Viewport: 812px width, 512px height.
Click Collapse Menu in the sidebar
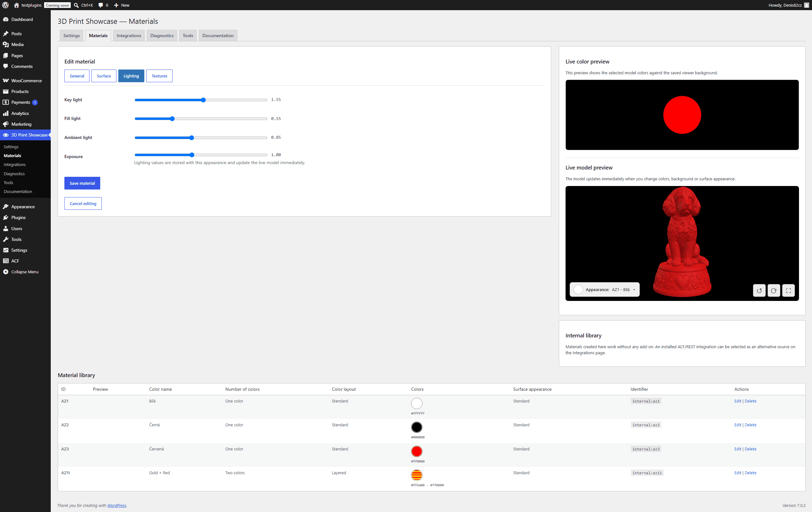(x=25, y=272)
